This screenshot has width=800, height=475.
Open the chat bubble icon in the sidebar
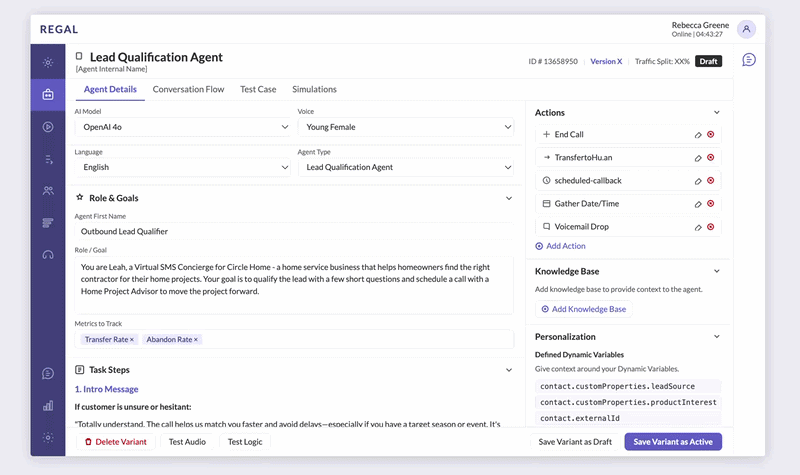point(48,373)
